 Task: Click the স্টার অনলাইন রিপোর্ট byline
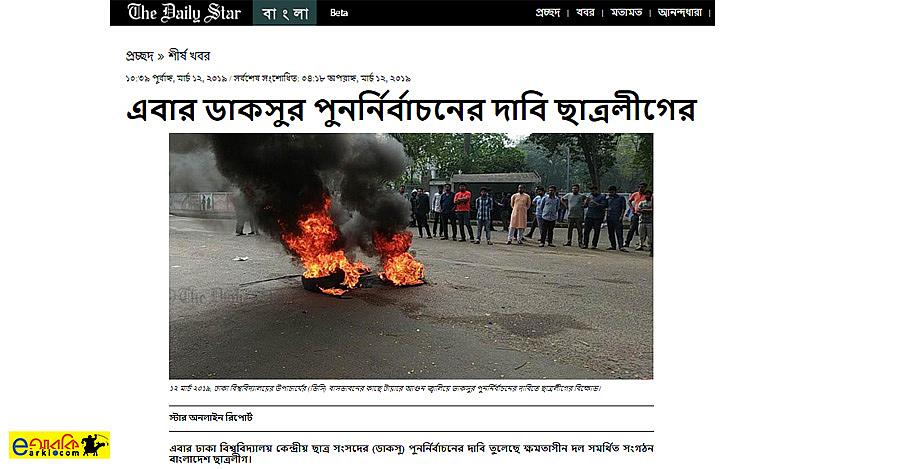211,418
